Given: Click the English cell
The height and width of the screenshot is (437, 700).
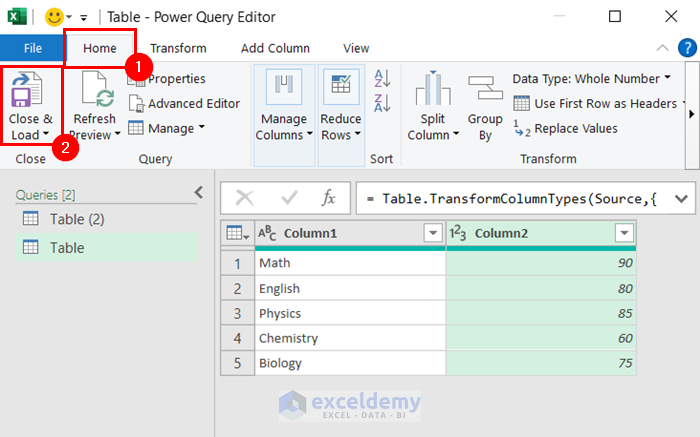Looking at the screenshot, I should coord(350,288).
